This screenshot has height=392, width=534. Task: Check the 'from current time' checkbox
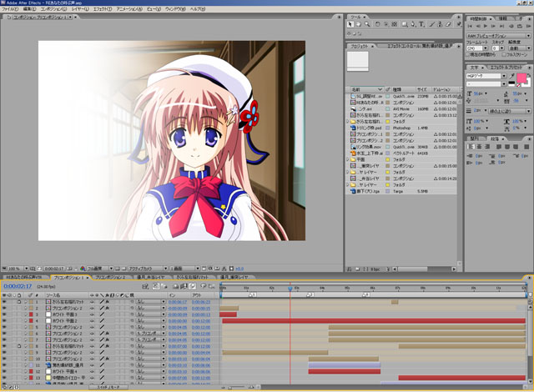coord(468,54)
